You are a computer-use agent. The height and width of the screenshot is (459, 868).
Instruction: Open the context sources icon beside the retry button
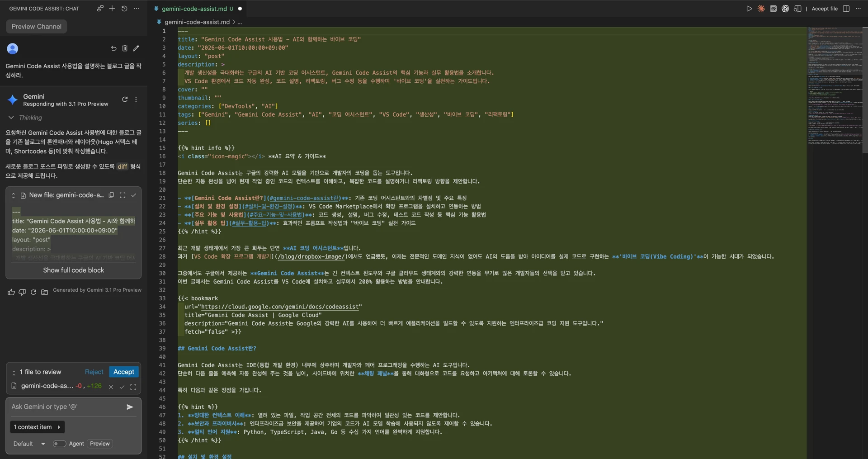click(44, 292)
